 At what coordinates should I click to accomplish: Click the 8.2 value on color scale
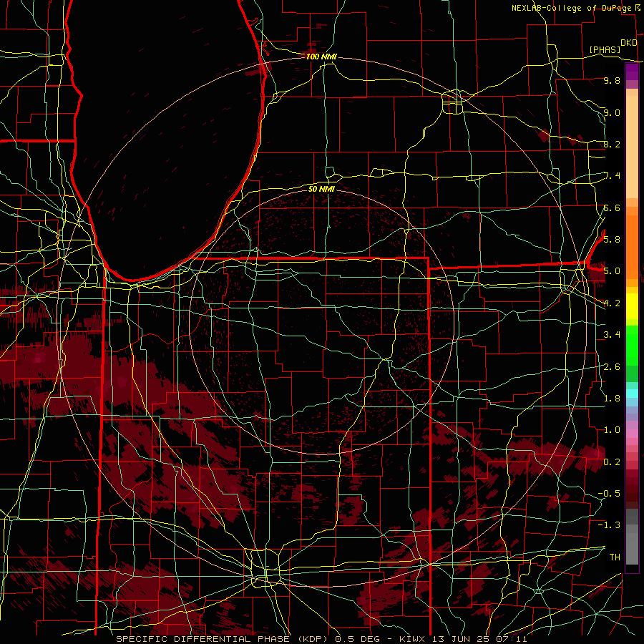click(612, 144)
